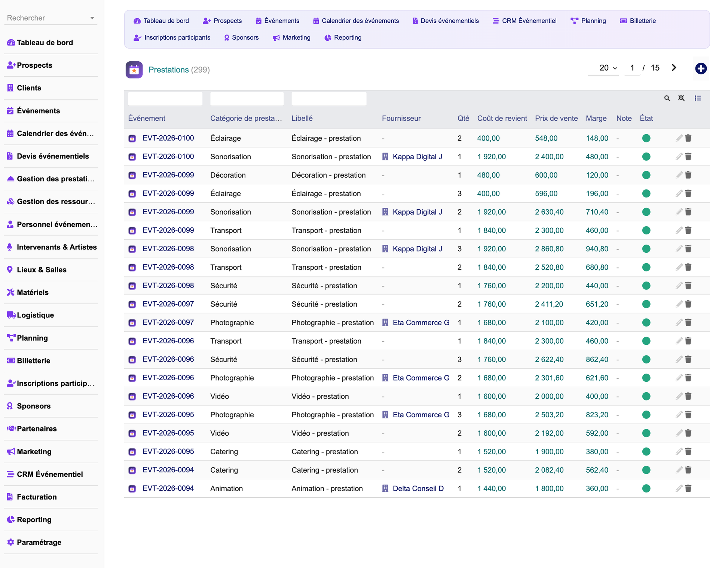Click the Événement filter input

(165, 99)
